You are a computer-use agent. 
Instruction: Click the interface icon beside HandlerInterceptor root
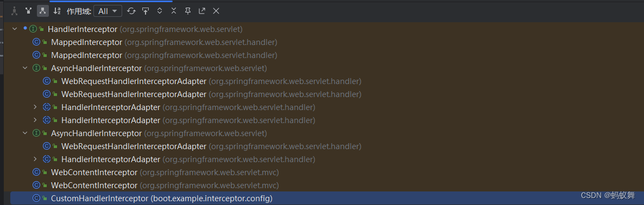33,29
